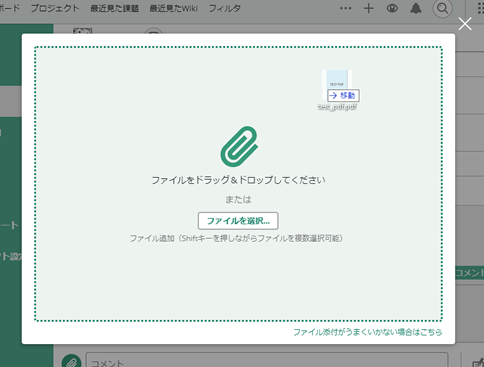Image resolution: width=484 pixels, height=367 pixels.
Task: Open the three-dots more options menu
Action: tap(345, 8)
